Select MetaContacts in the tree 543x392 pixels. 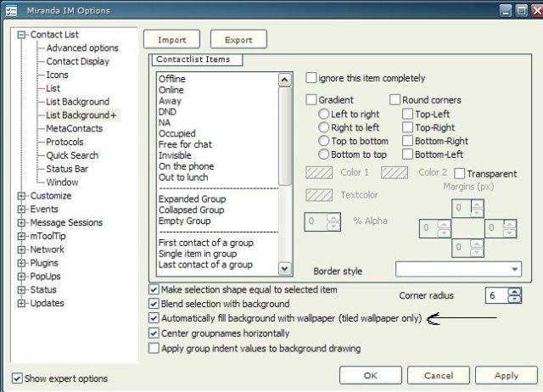tap(75, 128)
